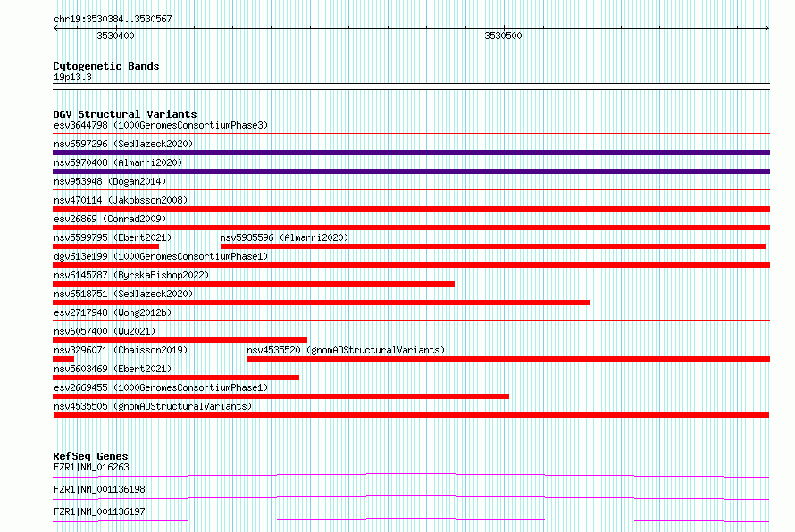The width and height of the screenshot is (795, 532).
Task: Select the red bar under nsv6518751
Action: pyautogui.click(x=322, y=303)
